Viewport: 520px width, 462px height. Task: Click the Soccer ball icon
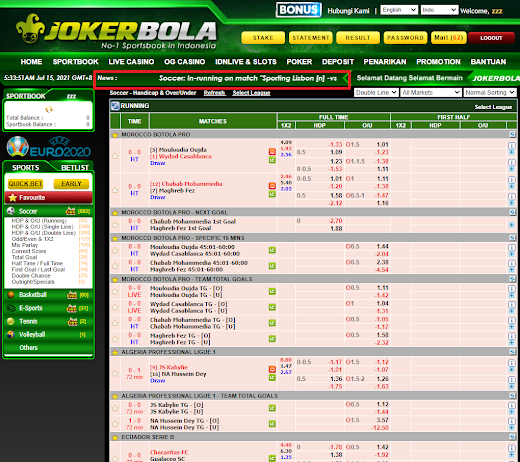point(11,211)
